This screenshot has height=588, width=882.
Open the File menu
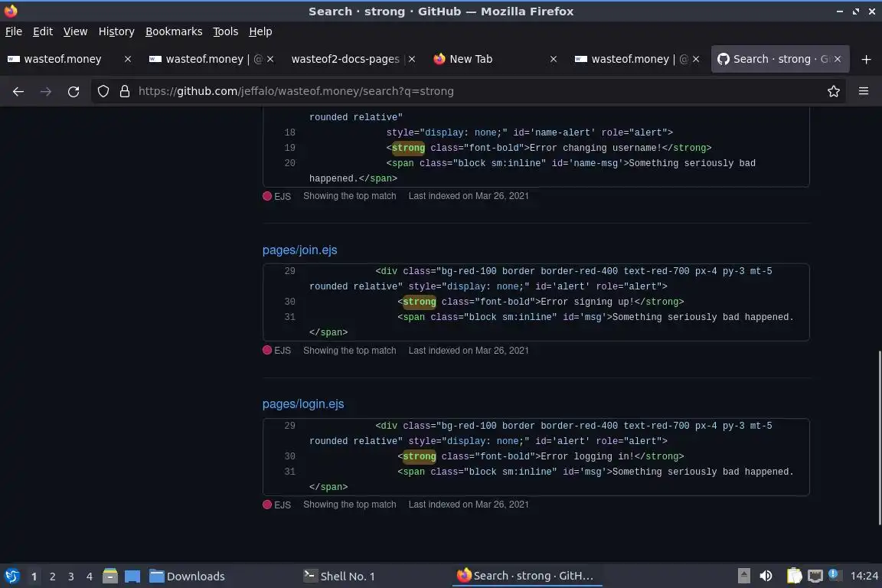[x=14, y=31]
